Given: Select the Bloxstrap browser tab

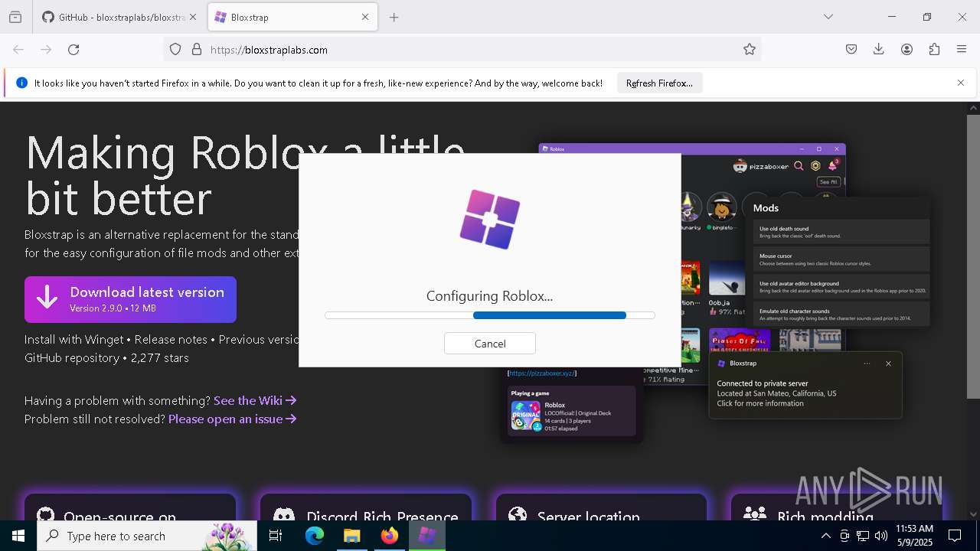Looking at the screenshot, I should 284,17.
